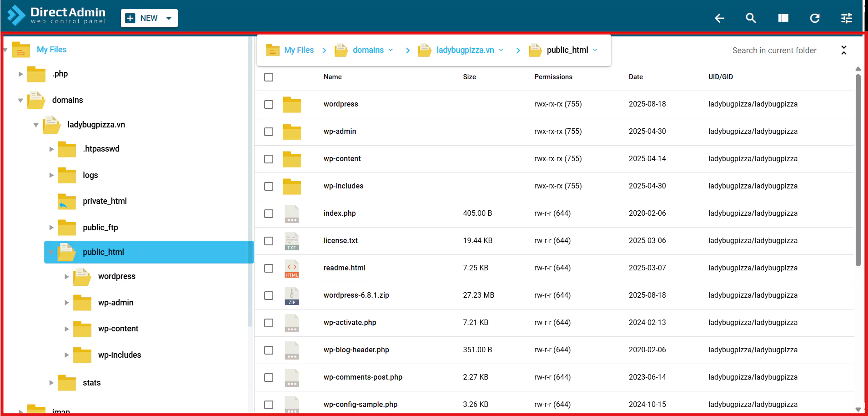Viewport: 868px width, 416px height.
Task: Sort by Permissions column header
Action: 553,77
